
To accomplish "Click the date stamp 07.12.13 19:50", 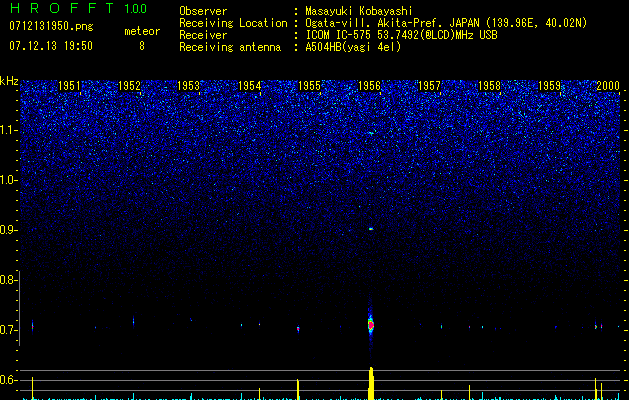I will pyautogui.click(x=51, y=46).
